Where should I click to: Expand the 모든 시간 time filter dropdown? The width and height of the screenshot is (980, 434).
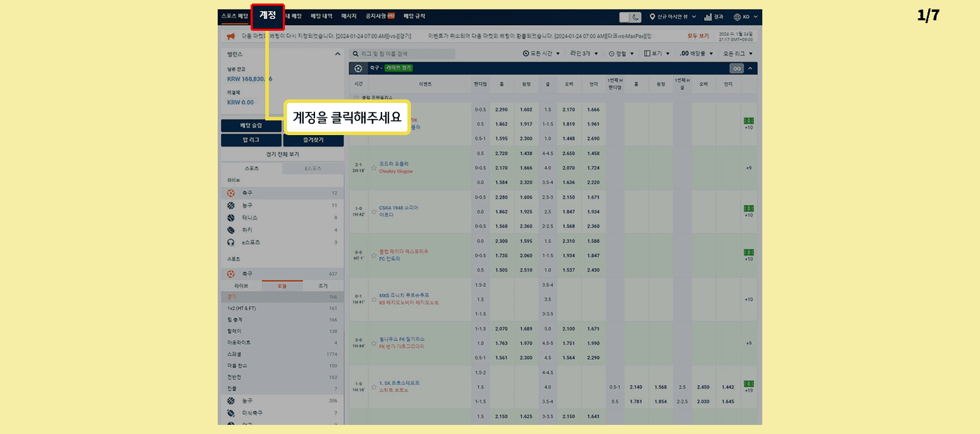point(542,53)
